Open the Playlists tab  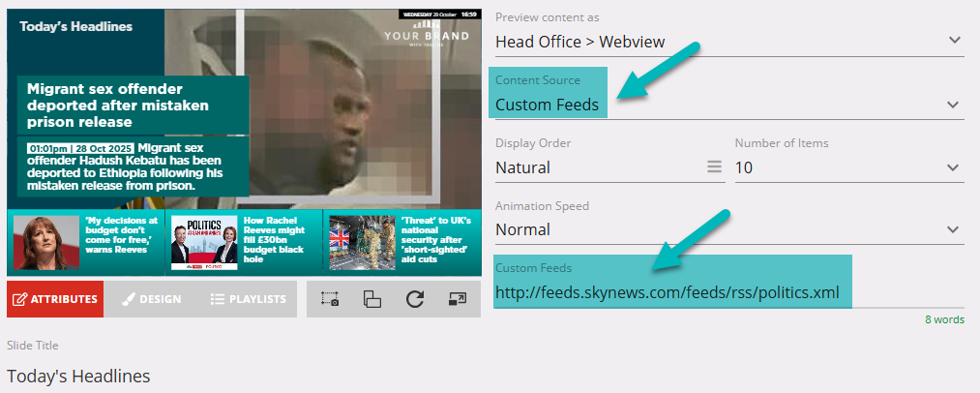(248, 299)
